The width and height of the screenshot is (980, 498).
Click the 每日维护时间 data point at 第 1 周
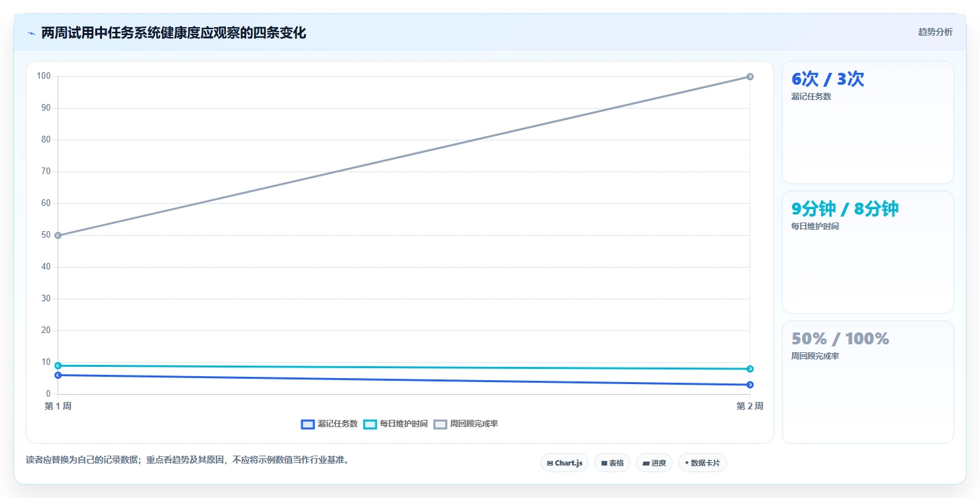coord(58,366)
